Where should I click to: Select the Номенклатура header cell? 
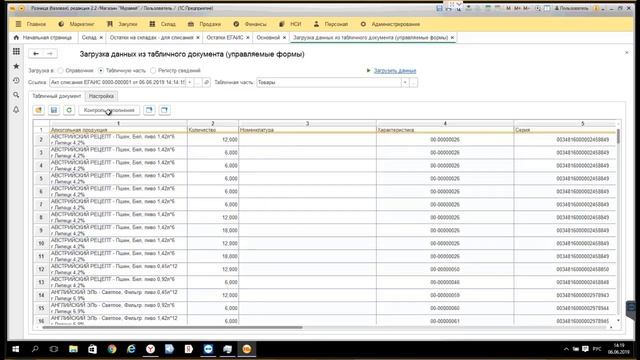coord(307,130)
